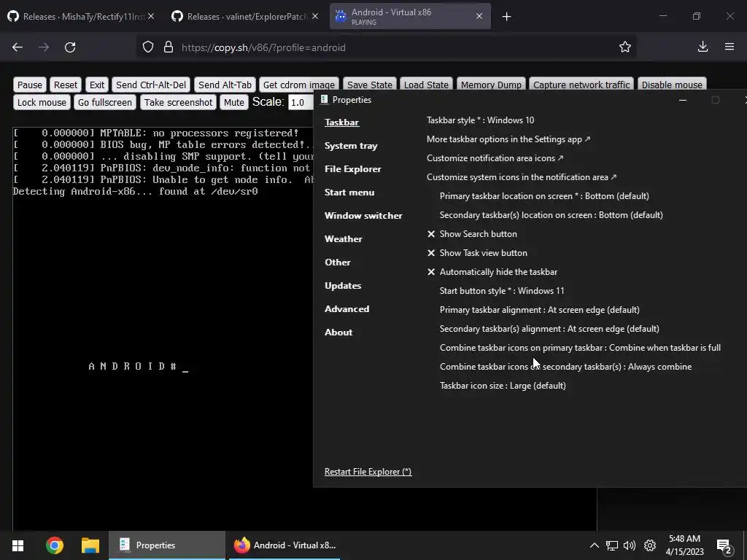Click the Pause emulator button

tap(29, 85)
